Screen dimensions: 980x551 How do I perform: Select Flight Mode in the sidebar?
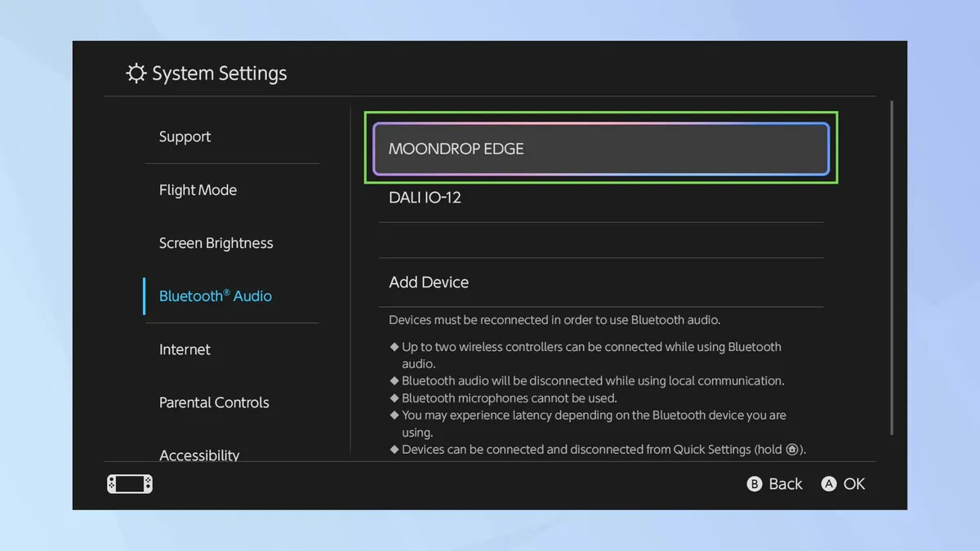pyautogui.click(x=198, y=190)
